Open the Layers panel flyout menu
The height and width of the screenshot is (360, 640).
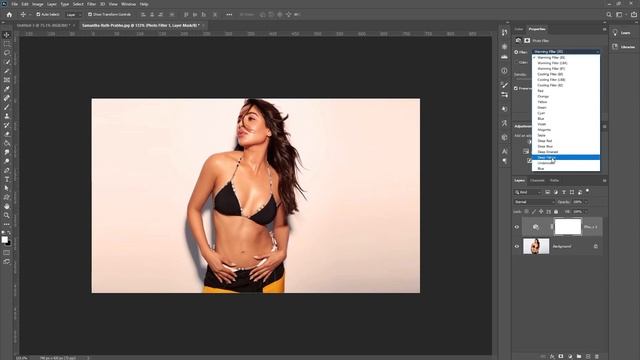pos(604,180)
